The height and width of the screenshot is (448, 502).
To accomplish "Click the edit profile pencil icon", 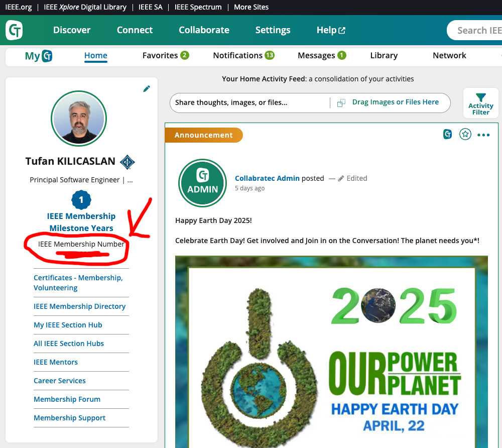I will click(x=147, y=89).
